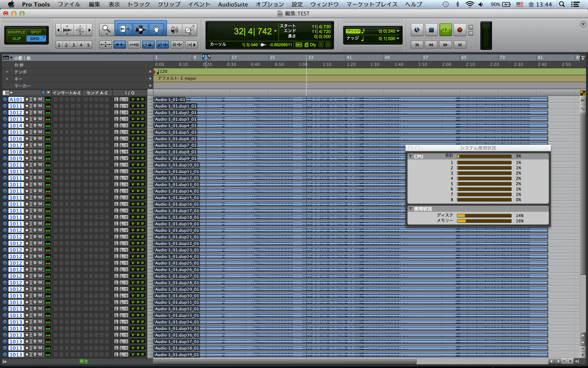Toggle Zoom Toggle icon below Zoomer tool
The width and height of the screenshot is (588, 368).
[x=105, y=45]
